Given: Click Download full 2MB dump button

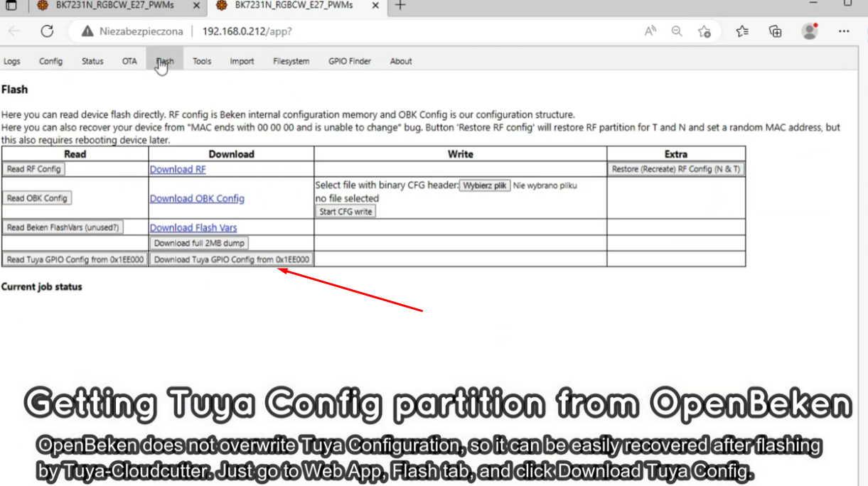Looking at the screenshot, I should (199, 243).
